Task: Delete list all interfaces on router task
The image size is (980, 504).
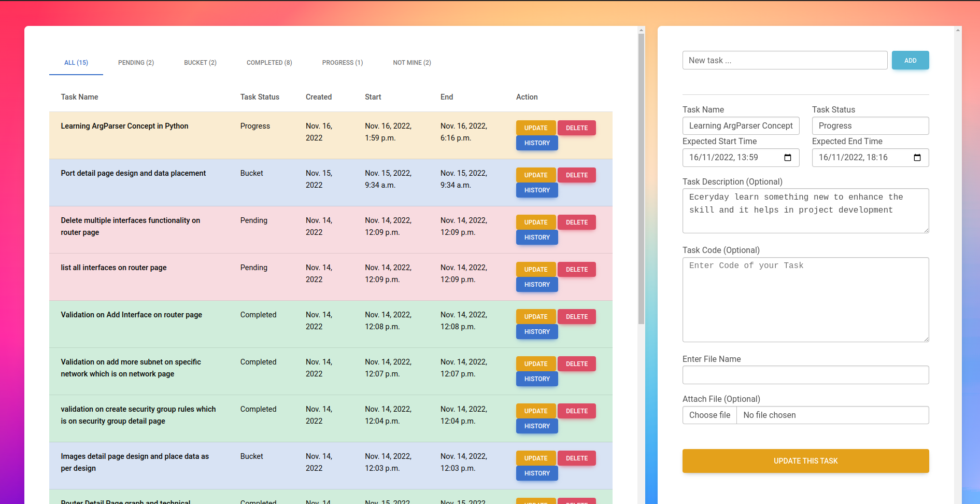Action: click(x=577, y=270)
